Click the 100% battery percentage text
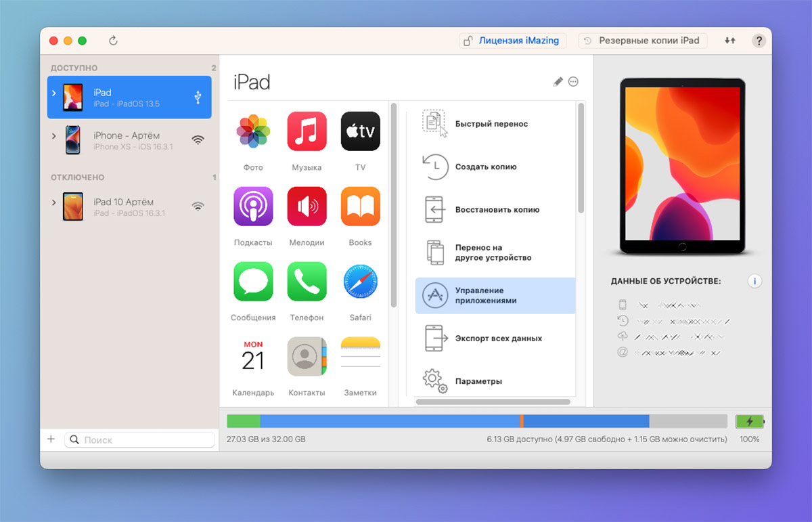Viewport: 812px width, 522px height. 750,439
